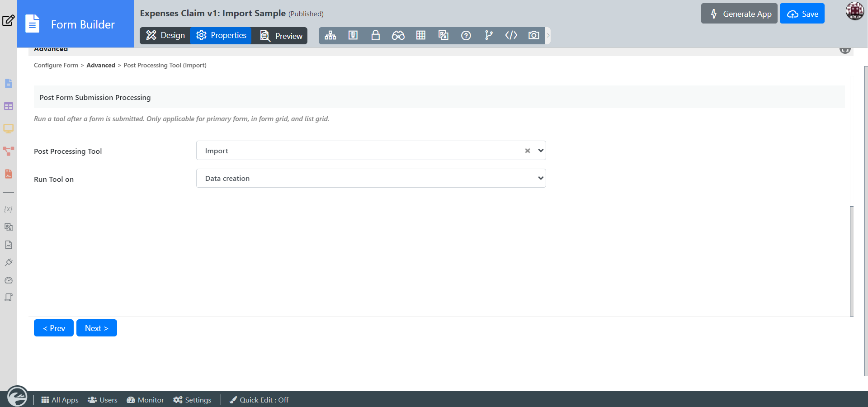868x407 pixels.
Task: Click the Save button
Action: pos(802,14)
